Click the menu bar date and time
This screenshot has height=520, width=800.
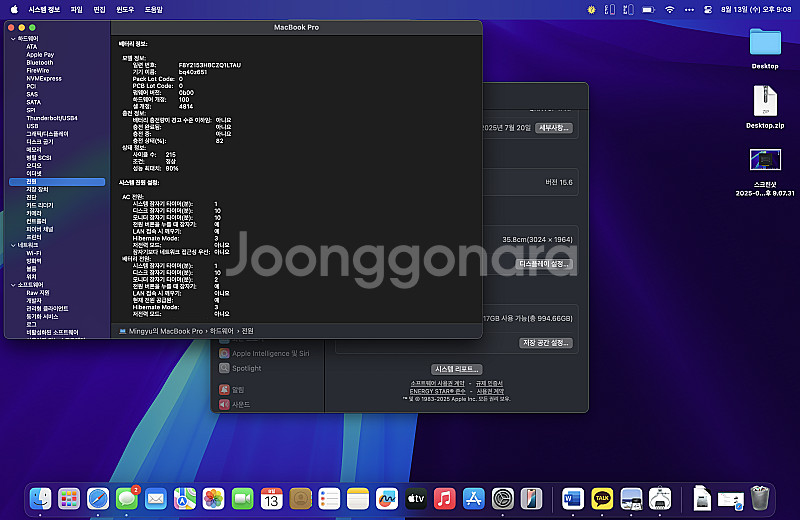coord(756,9)
